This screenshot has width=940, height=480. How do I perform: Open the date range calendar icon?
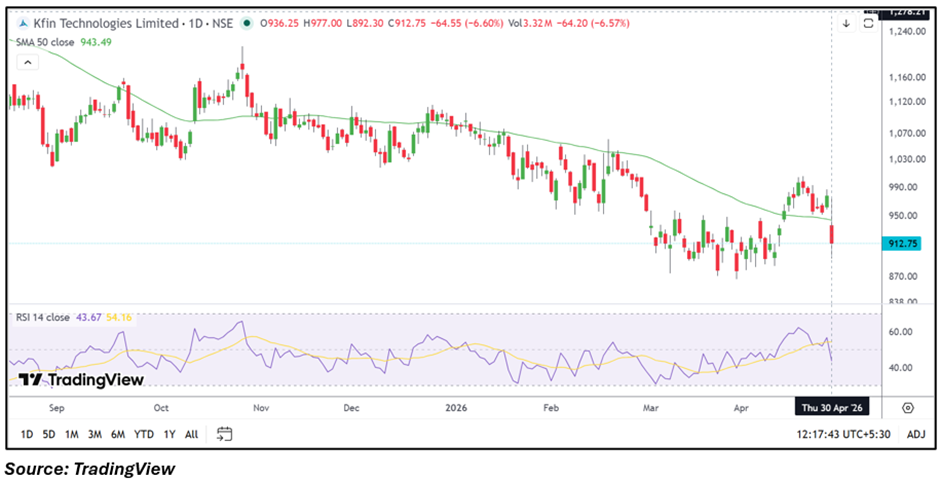click(x=224, y=434)
